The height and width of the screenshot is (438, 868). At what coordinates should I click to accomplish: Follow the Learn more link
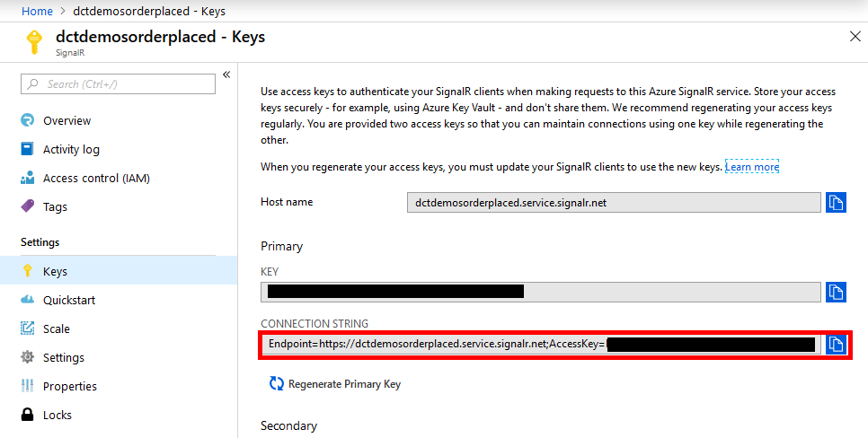pyautogui.click(x=752, y=166)
